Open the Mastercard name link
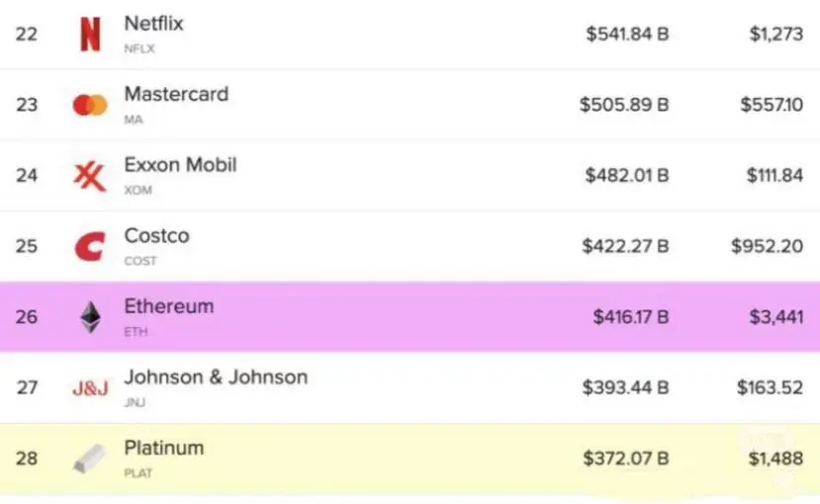The image size is (820, 504). [176, 95]
